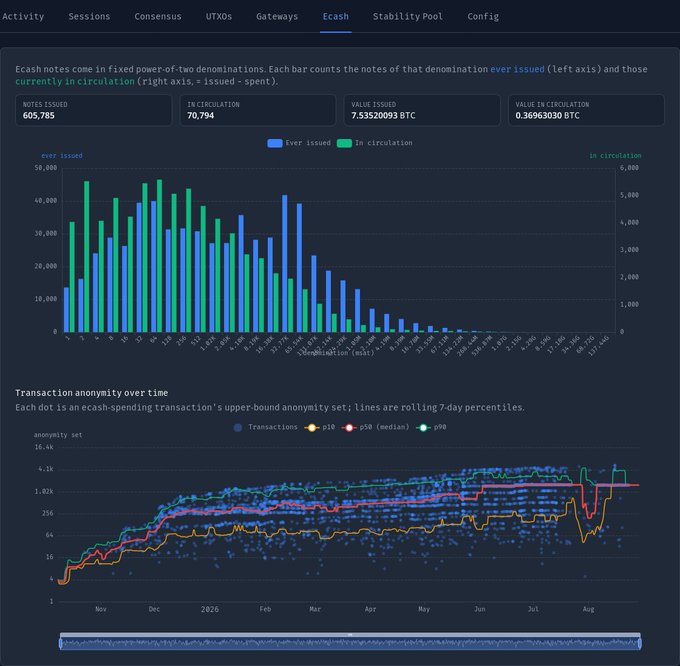Select the In Circulation 70,794 card

[x=258, y=110]
